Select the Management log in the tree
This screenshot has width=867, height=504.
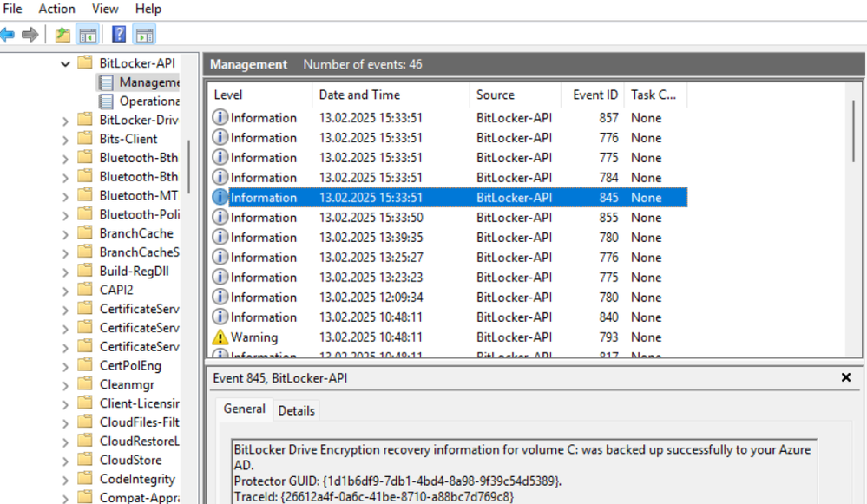[x=140, y=83]
